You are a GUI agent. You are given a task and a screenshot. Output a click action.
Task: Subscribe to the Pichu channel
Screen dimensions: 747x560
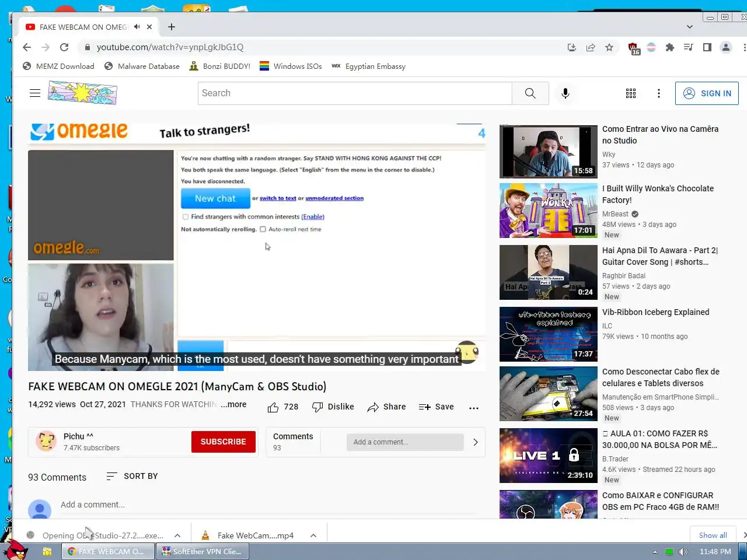pos(224,442)
